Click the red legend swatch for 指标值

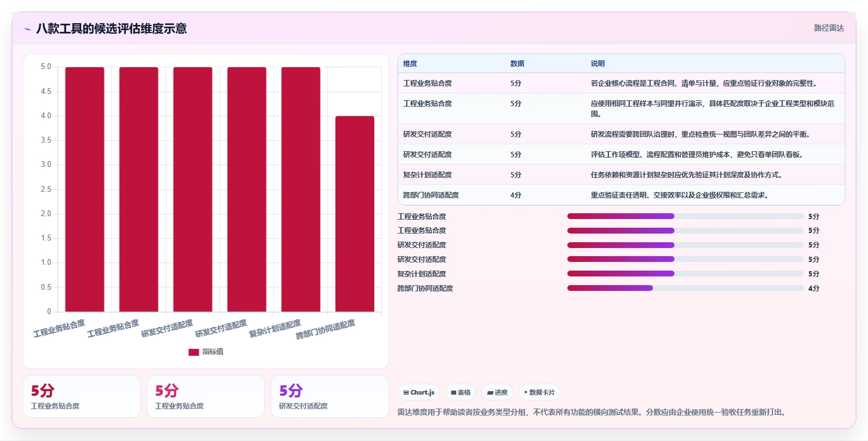pyautogui.click(x=194, y=352)
